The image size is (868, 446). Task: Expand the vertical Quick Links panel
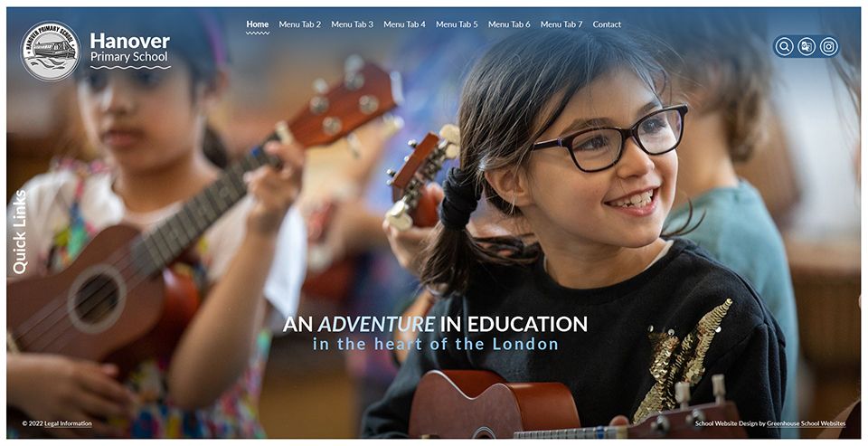pos(19,232)
